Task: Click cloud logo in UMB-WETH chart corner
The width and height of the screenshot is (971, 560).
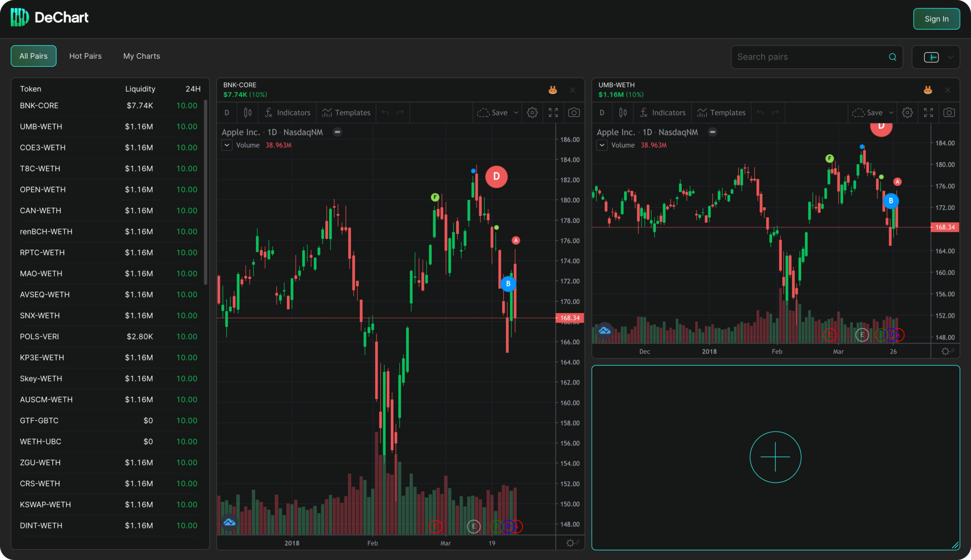Action: tap(605, 330)
